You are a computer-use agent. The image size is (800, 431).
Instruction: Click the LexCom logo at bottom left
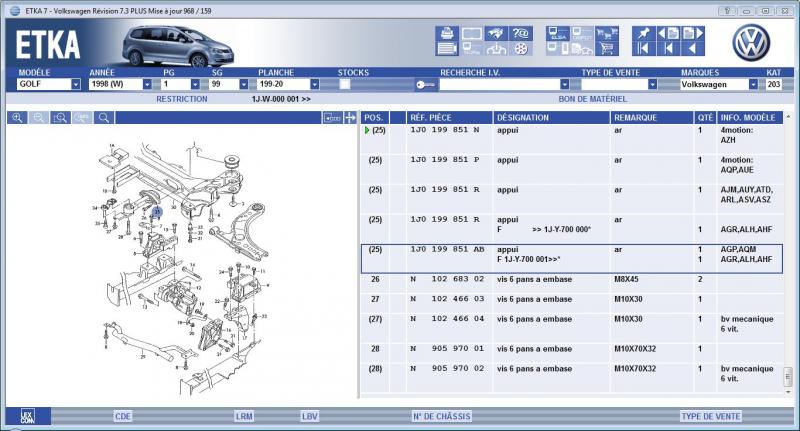point(28,416)
